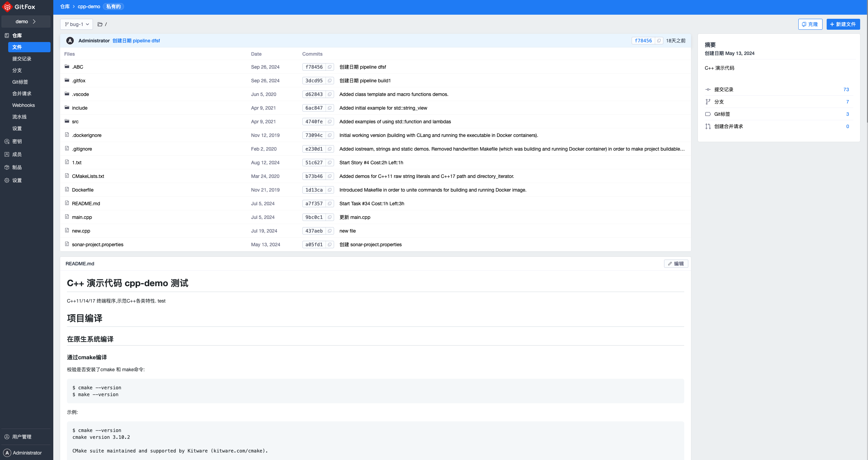This screenshot has height=460, width=868.
Task: Click the root folder path icon
Action: click(x=100, y=24)
